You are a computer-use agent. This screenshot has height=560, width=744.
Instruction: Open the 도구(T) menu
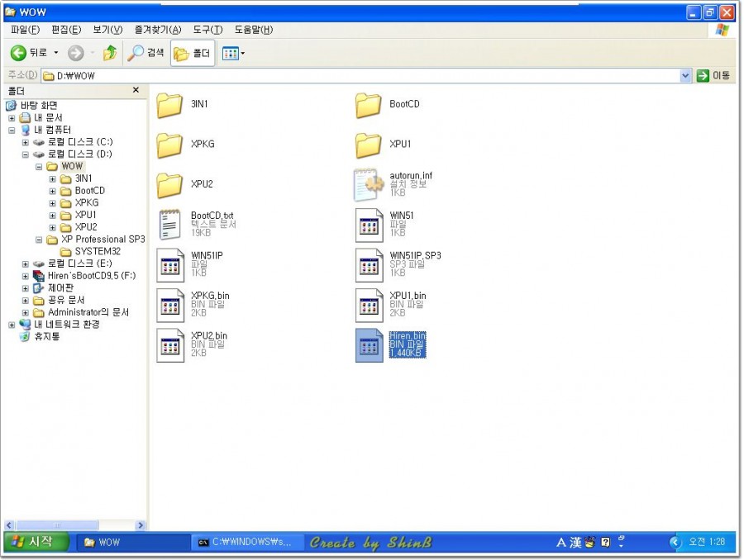(207, 30)
